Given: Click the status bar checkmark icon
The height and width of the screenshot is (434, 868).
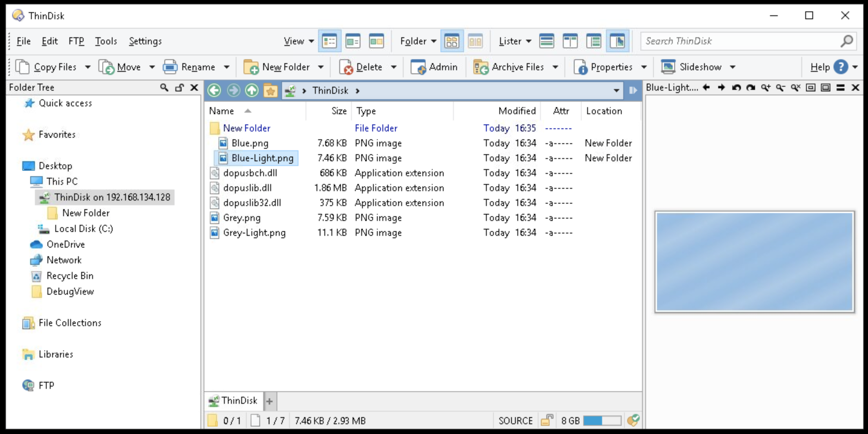Looking at the screenshot, I should point(633,421).
